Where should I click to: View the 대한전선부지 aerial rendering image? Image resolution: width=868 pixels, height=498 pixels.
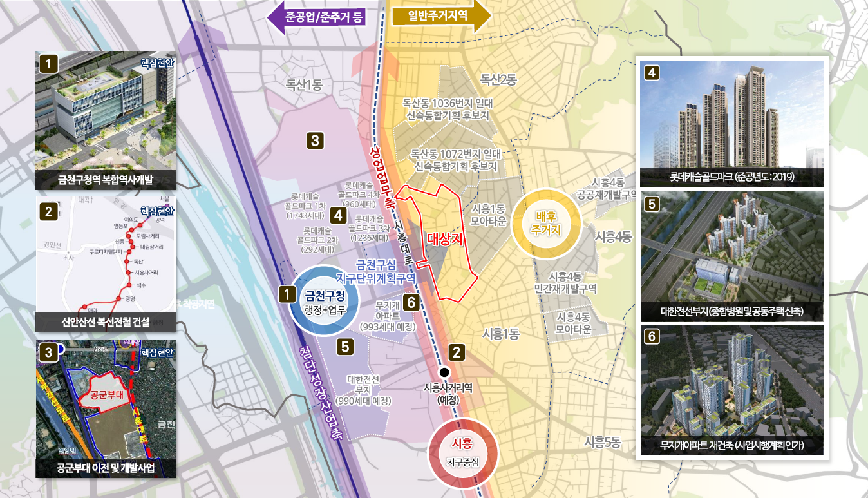point(732,256)
